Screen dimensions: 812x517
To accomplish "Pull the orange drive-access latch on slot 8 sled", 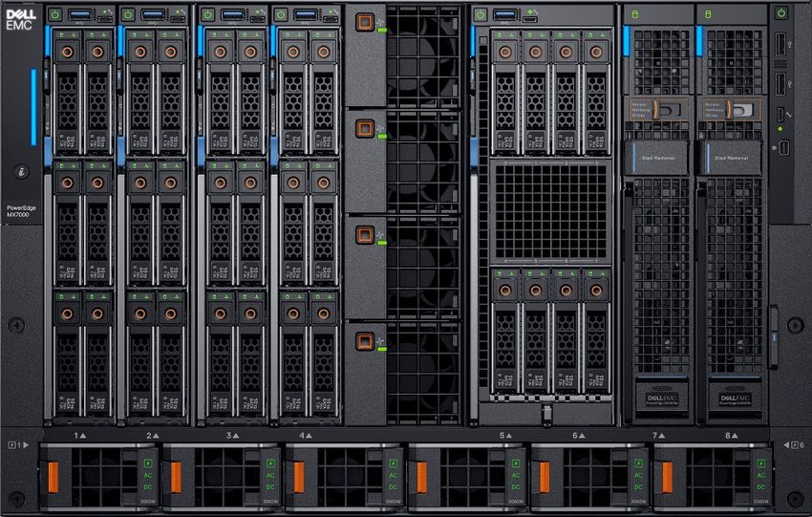I will [729, 109].
